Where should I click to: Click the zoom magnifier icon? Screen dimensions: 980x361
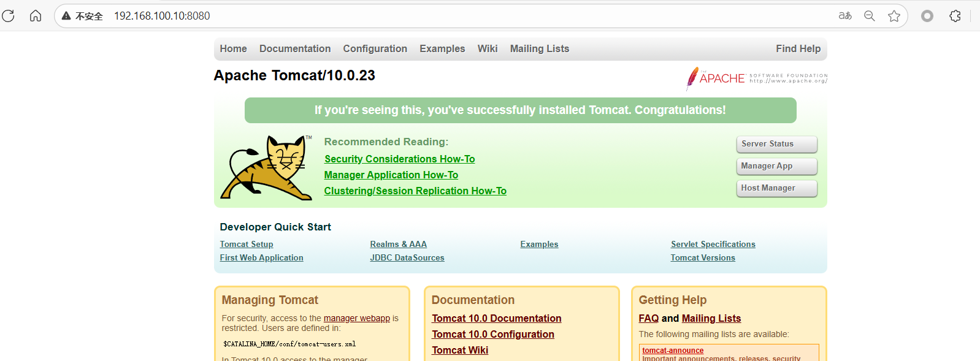coord(870,16)
